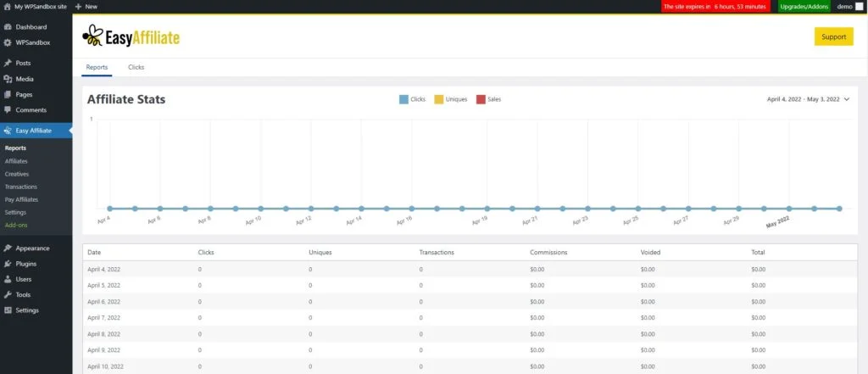This screenshot has width=868, height=374.
Task: Switch to the Clicks tab
Action: (x=136, y=67)
